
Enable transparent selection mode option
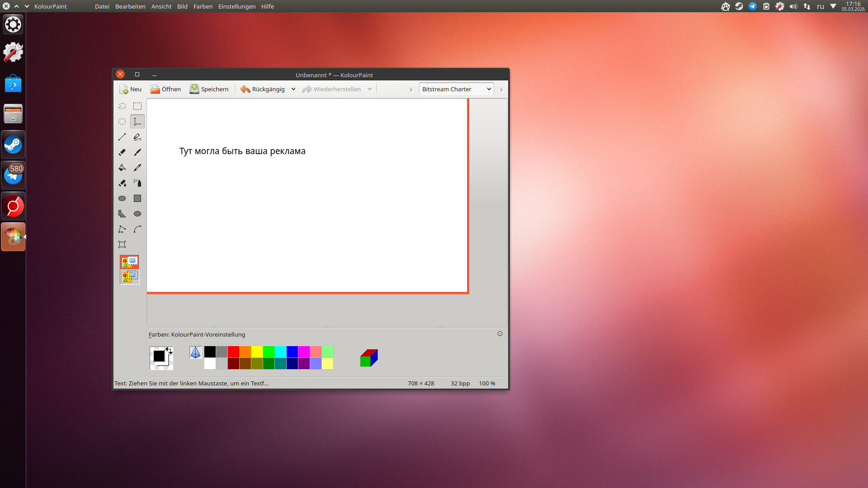(x=130, y=277)
